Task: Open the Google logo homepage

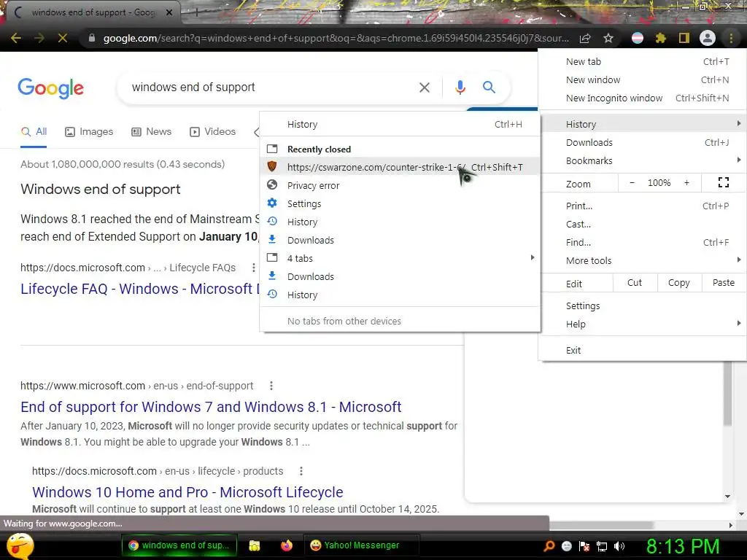Action: (50, 88)
